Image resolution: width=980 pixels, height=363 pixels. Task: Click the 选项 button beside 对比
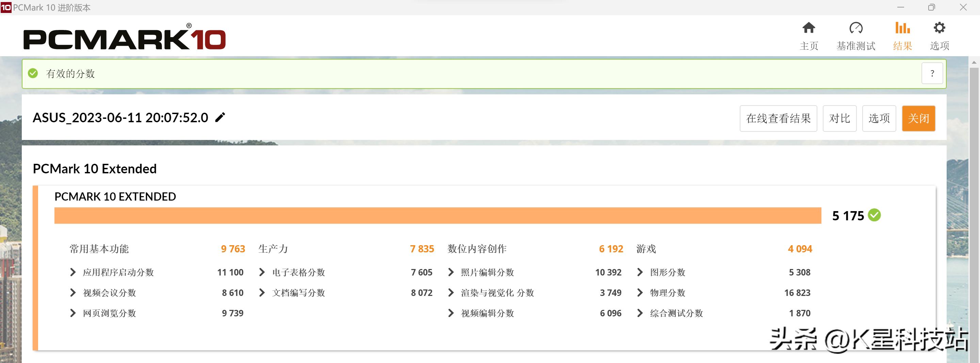tap(879, 119)
